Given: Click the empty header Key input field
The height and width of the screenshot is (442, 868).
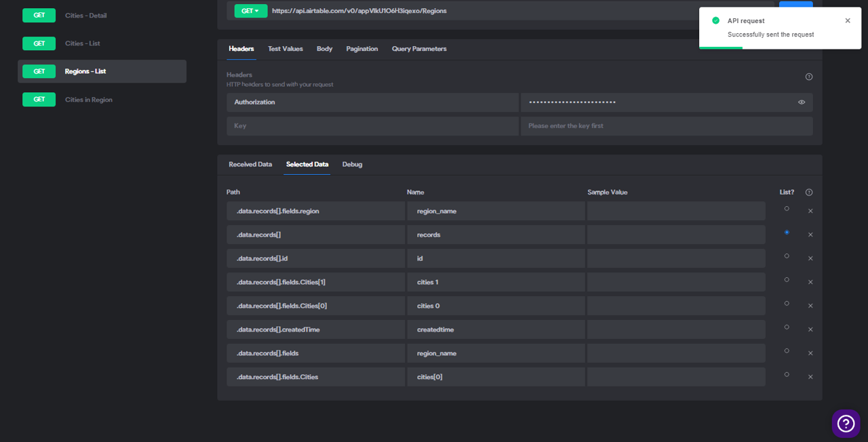Looking at the screenshot, I should pos(372,126).
